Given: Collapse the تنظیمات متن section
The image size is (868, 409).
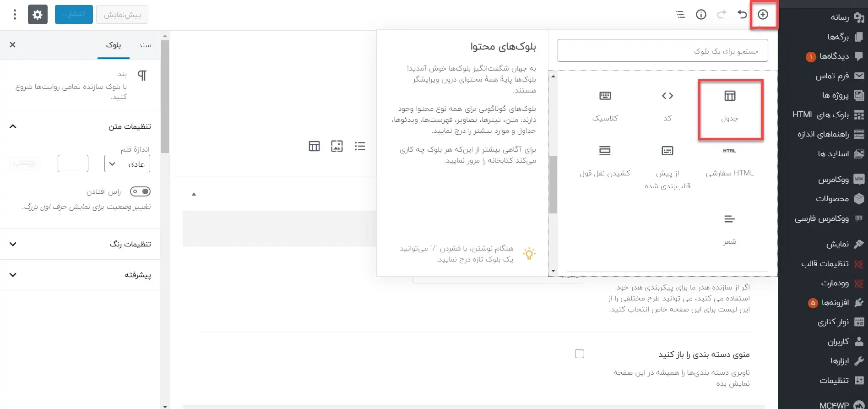Looking at the screenshot, I should (x=80, y=126).
